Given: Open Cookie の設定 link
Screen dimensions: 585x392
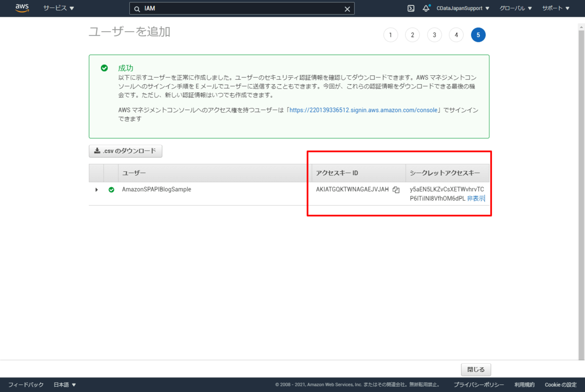Looking at the screenshot, I should [561, 385].
